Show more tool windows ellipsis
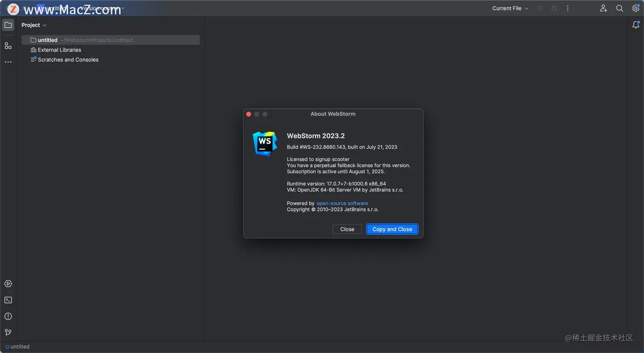 [x=8, y=62]
